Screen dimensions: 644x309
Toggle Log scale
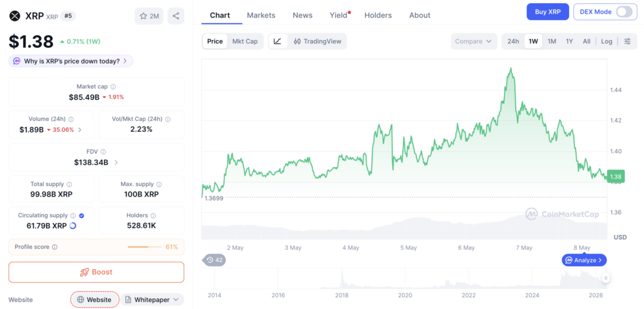pyautogui.click(x=607, y=41)
